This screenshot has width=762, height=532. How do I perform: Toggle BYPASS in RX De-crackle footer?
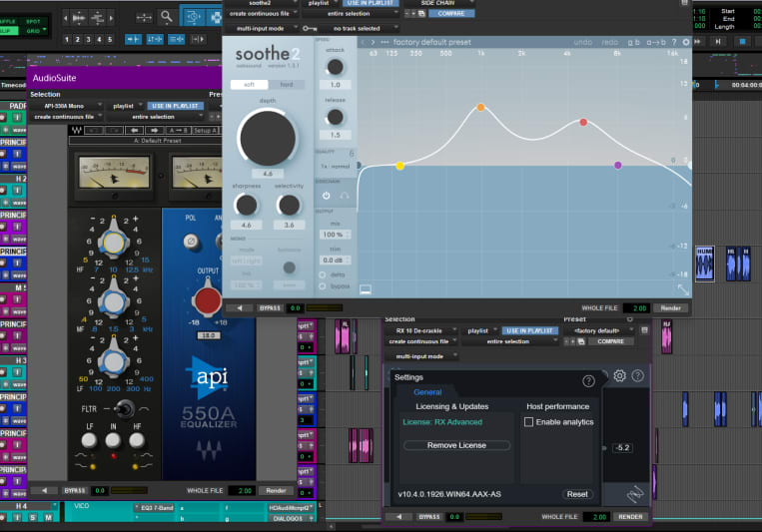429,517
